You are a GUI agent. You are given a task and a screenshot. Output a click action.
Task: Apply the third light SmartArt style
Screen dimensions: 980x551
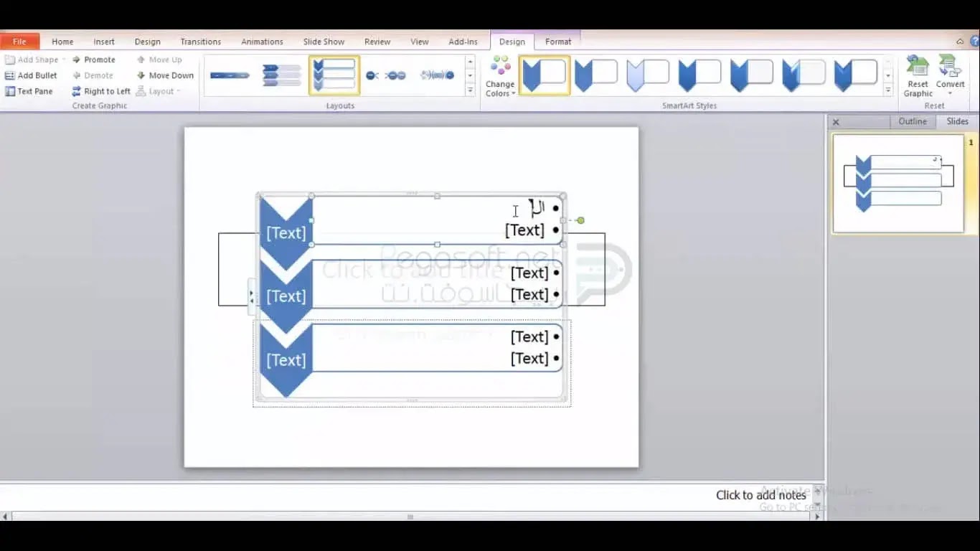coord(648,75)
